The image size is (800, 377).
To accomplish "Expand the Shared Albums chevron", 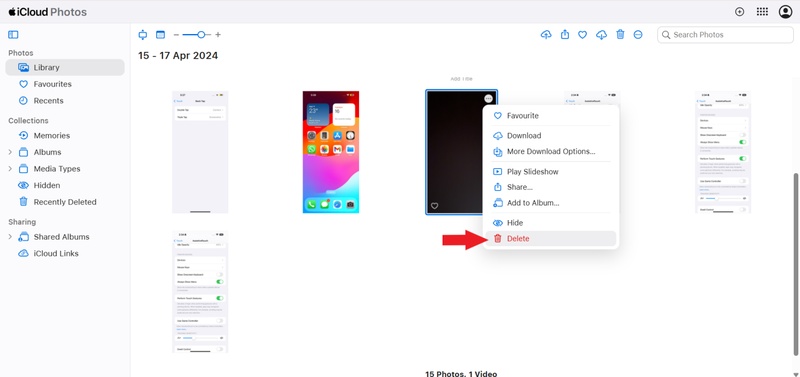I will point(10,237).
